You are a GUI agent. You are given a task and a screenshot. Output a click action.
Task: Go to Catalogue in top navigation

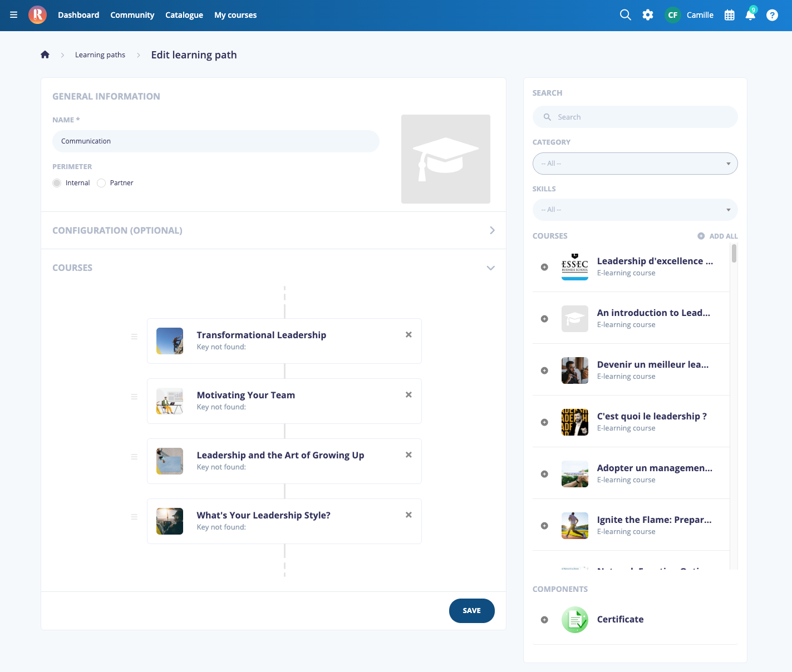click(184, 15)
